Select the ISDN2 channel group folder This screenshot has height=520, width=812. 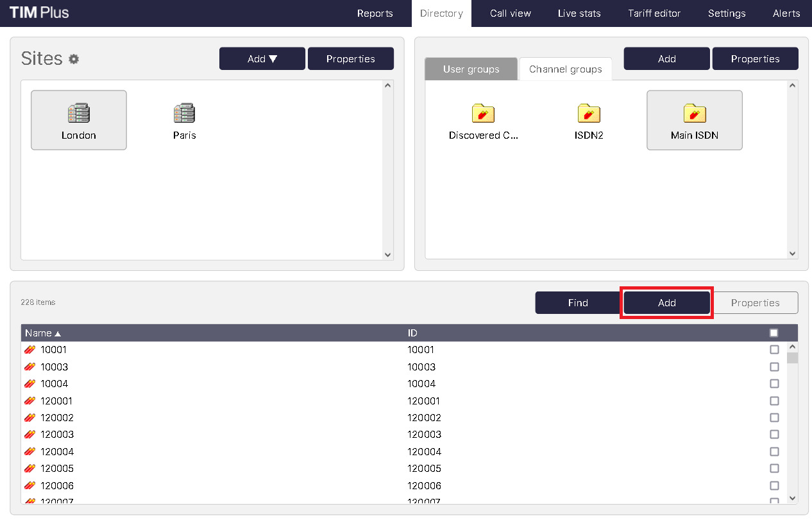(588, 114)
